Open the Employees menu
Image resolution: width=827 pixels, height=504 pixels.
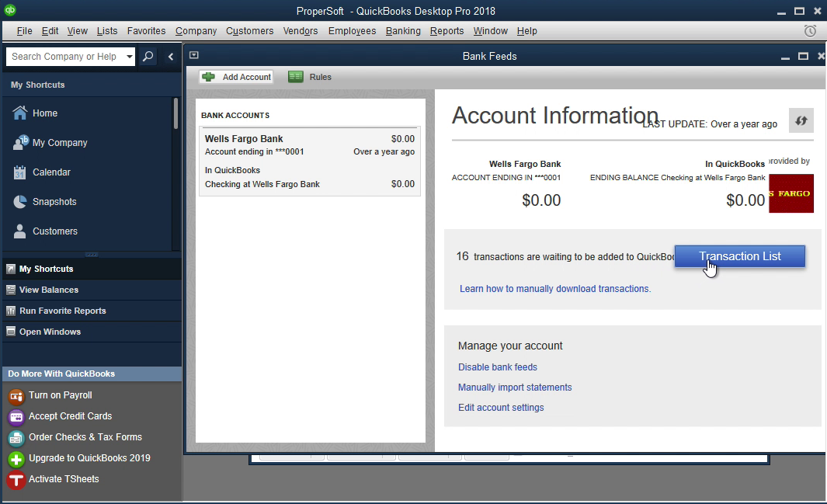pyautogui.click(x=352, y=31)
